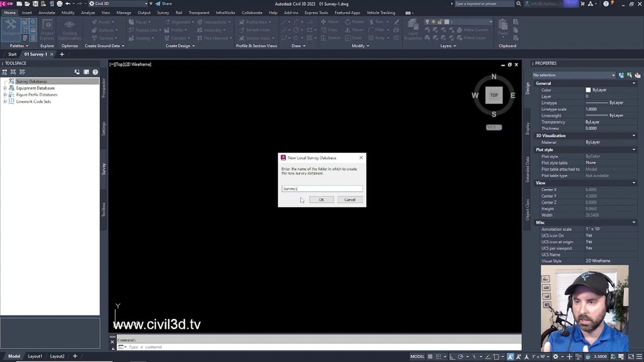Click OK in New Local Survey Database dialog
The width and height of the screenshot is (644, 362).
tap(321, 200)
